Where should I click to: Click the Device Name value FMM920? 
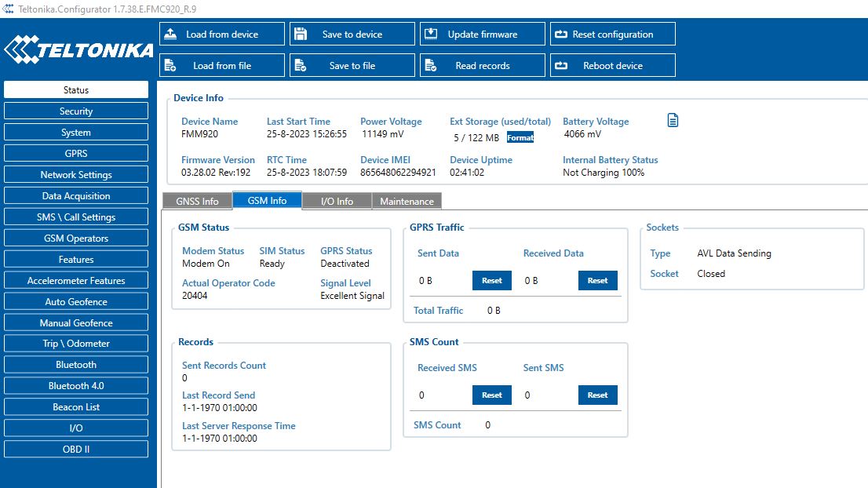(200, 134)
